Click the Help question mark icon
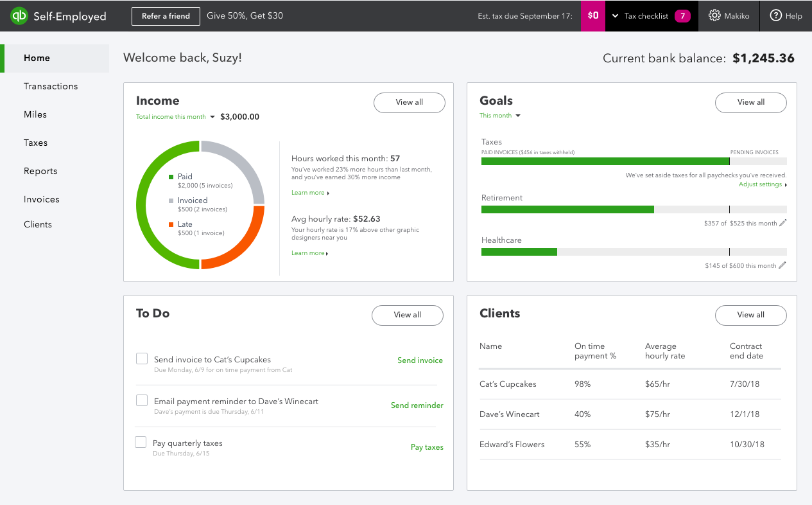812x505 pixels. coord(775,16)
